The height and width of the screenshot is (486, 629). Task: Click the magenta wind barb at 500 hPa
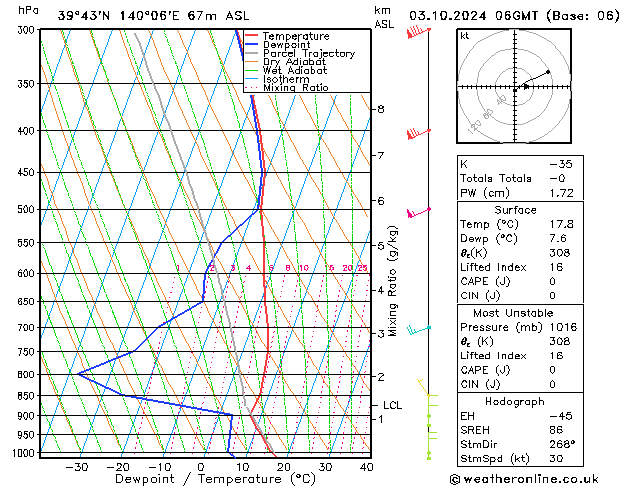point(419,213)
